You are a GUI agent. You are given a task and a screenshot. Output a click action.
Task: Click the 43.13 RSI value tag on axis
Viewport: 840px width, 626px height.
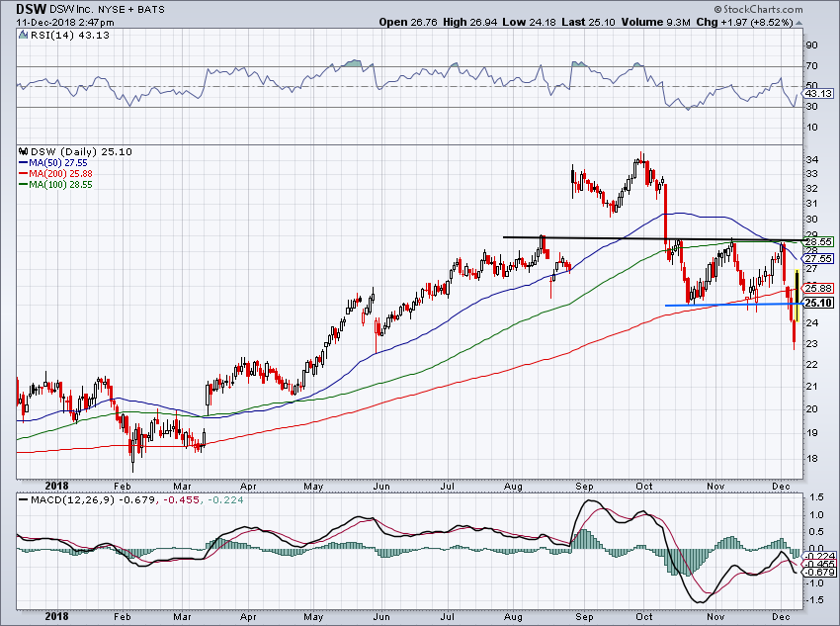(818, 93)
